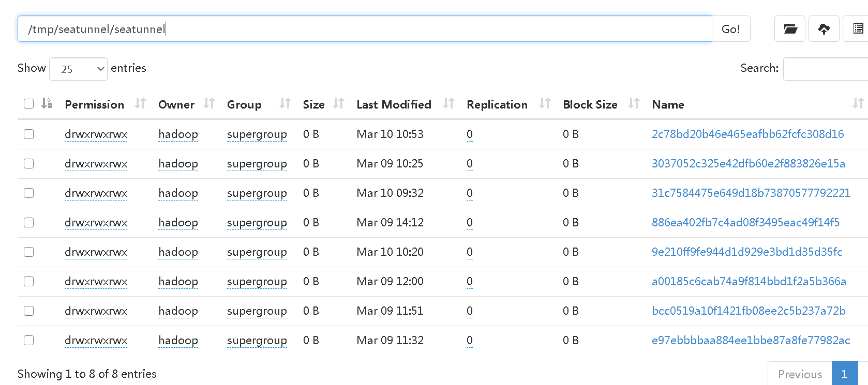Open directory 2c78bd20b46e465eafbb62fcfc308d16
Screen dimensions: 868x385
[x=748, y=134]
